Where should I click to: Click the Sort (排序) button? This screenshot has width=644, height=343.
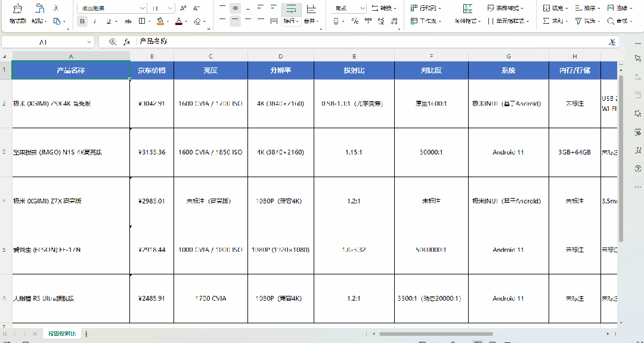click(x=588, y=8)
